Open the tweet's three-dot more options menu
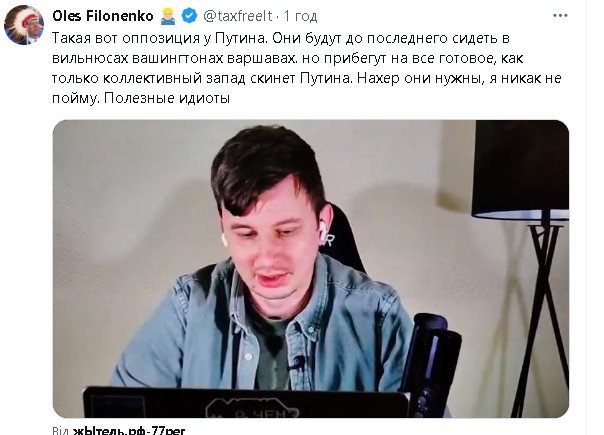 click(x=560, y=16)
